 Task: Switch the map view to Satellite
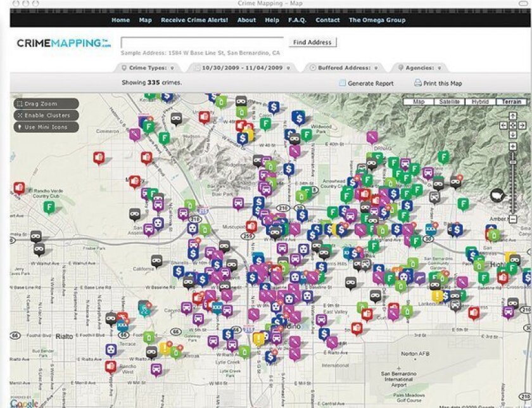(x=449, y=101)
